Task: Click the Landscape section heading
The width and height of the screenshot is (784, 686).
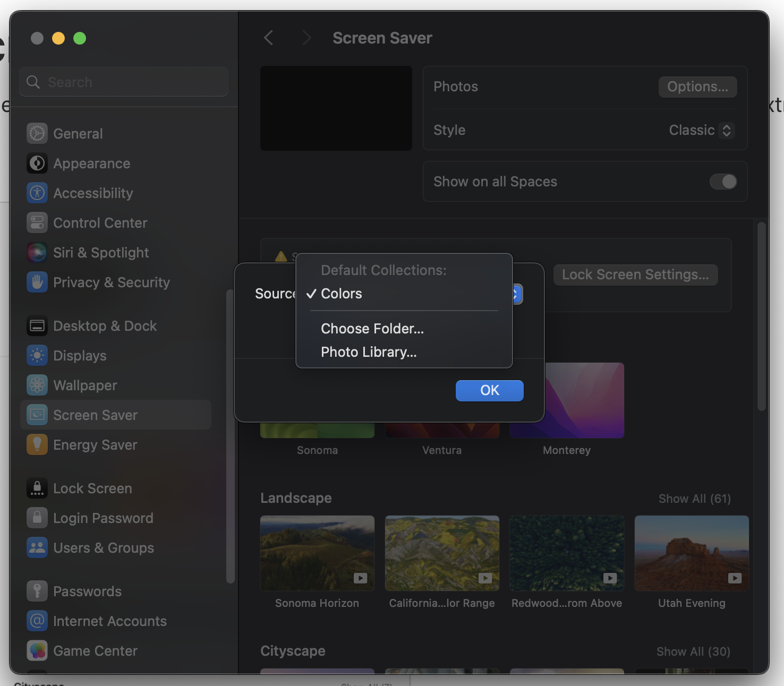Action: [x=296, y=498]
